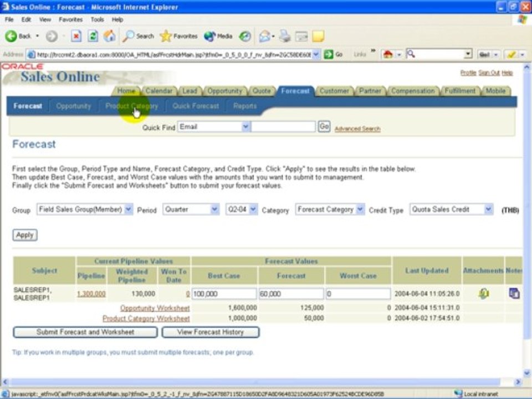Open attachments icon for SALESREP1 row

point(483,294)
